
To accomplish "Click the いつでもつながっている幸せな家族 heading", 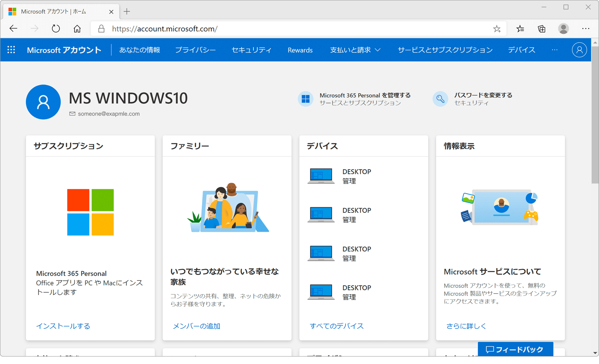I will [225, 277].
